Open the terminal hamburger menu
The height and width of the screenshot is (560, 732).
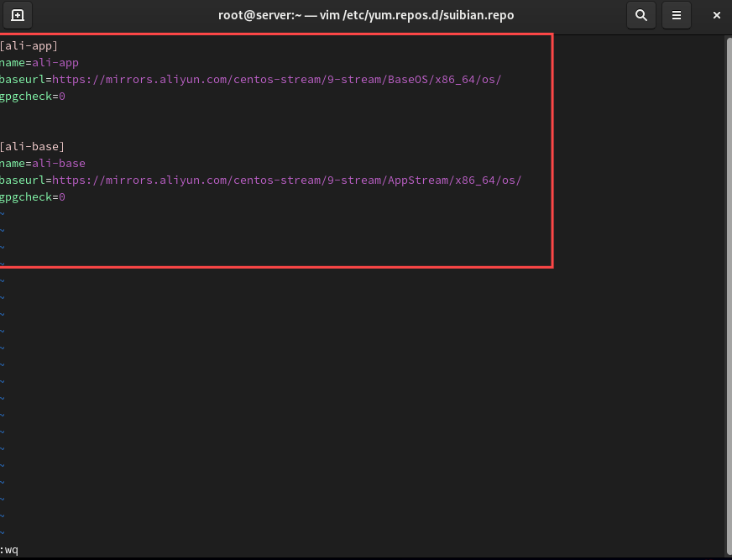(677, 15)
